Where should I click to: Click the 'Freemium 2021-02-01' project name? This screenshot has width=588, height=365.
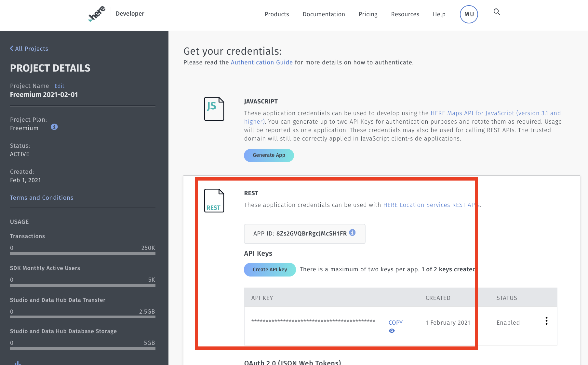click(44, 95)
